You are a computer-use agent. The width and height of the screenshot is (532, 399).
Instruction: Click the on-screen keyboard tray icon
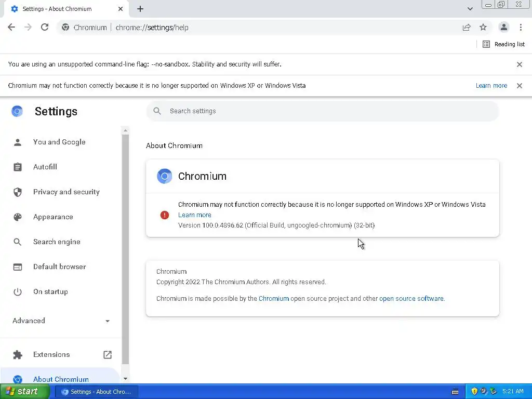[455, 392]
